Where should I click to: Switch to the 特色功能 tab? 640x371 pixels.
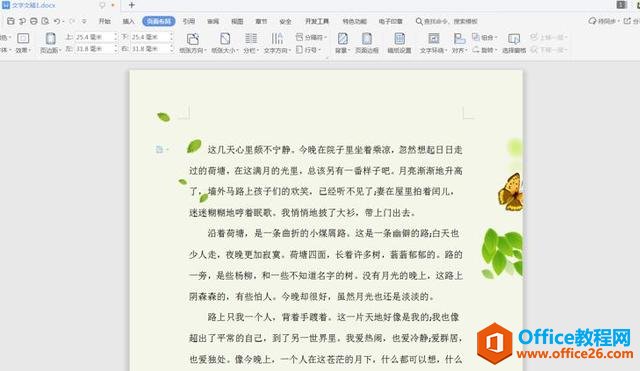pos(354,21)
